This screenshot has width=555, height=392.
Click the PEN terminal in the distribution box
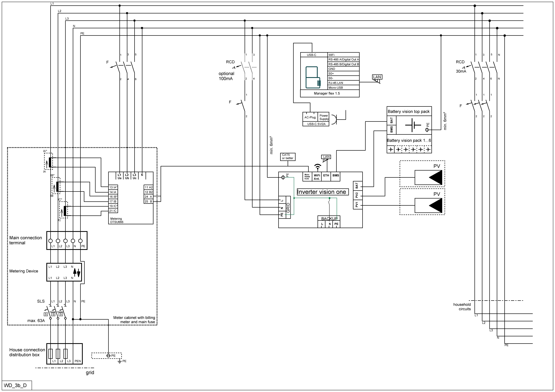(78, 361)
